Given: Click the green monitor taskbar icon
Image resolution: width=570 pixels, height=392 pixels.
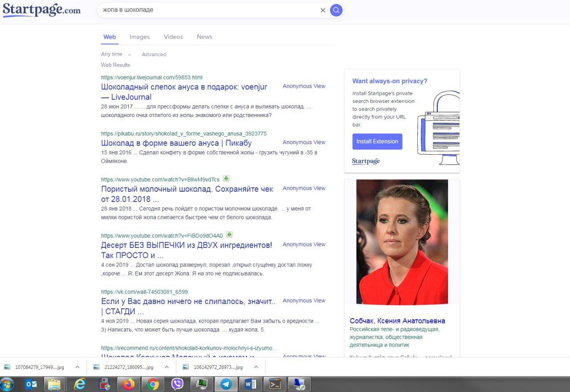Looking at the screenshot, I should [202, 384].
